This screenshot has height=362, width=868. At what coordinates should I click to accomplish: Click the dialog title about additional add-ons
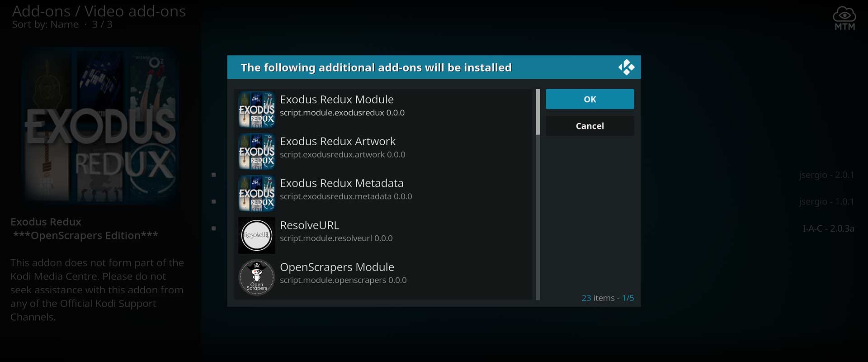pos(376,68)
